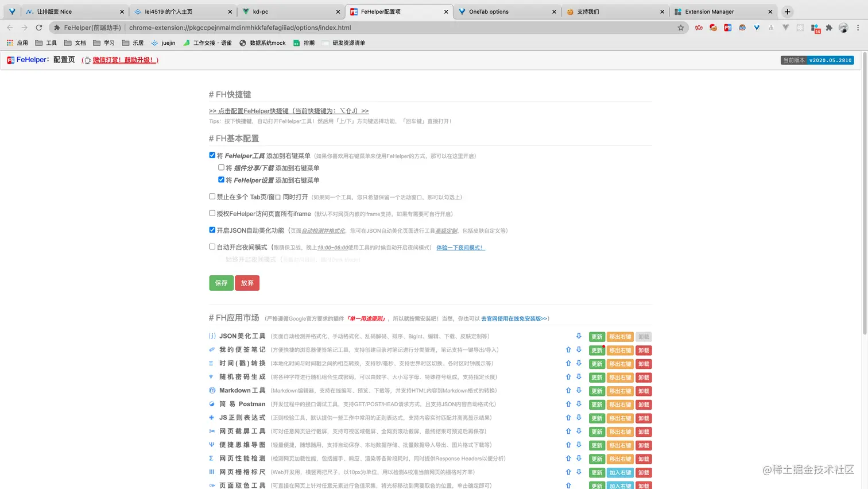The image size is (868, 489).
Task: Move 网页栅格标尺 down with its down arrow
Action: (x=579, y=472)
